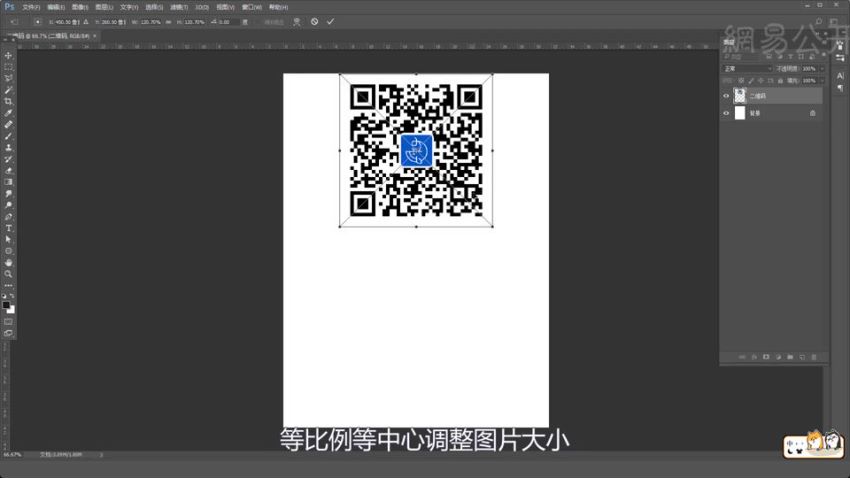
Task: Open the 编辑 menu
Action: tap(56, 7)
